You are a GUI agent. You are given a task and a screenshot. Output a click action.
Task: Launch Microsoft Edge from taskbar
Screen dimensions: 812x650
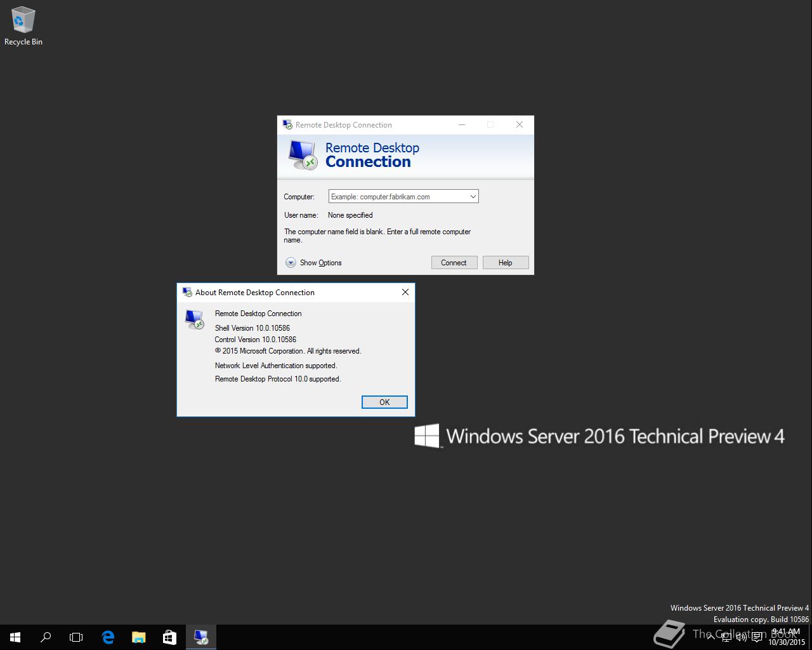coord(108,637)
